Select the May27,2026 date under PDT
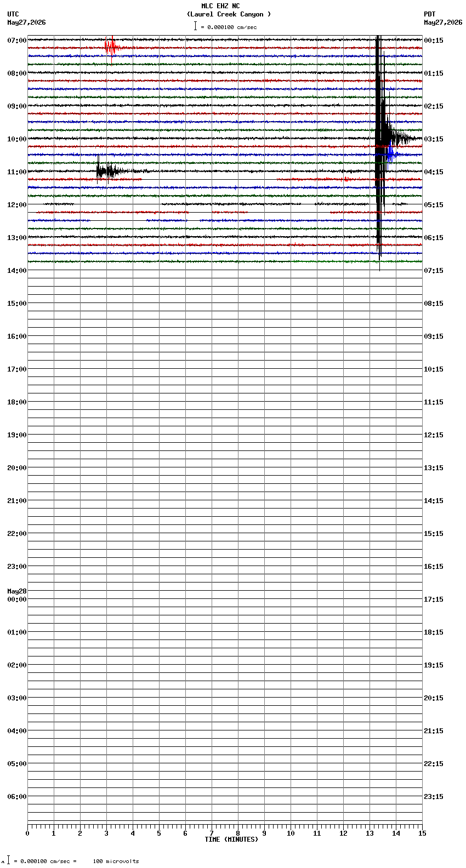The image size is (466, 868). (x=443, y=22)
